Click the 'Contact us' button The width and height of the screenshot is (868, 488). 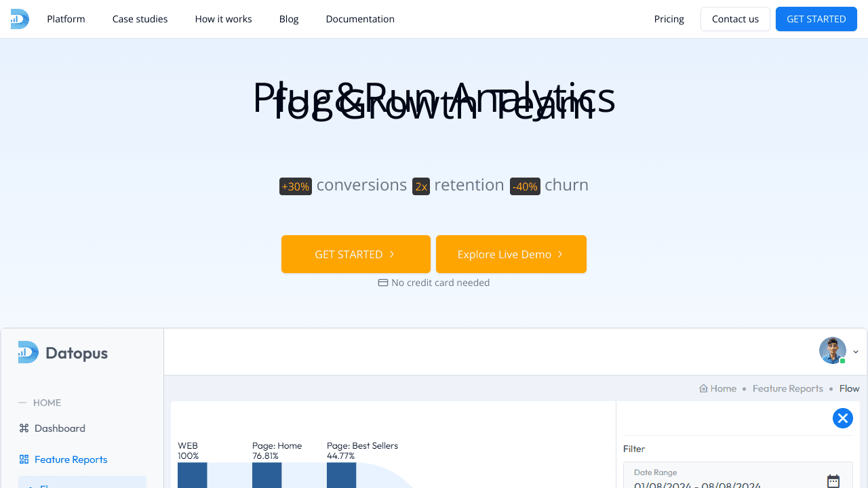735,19
